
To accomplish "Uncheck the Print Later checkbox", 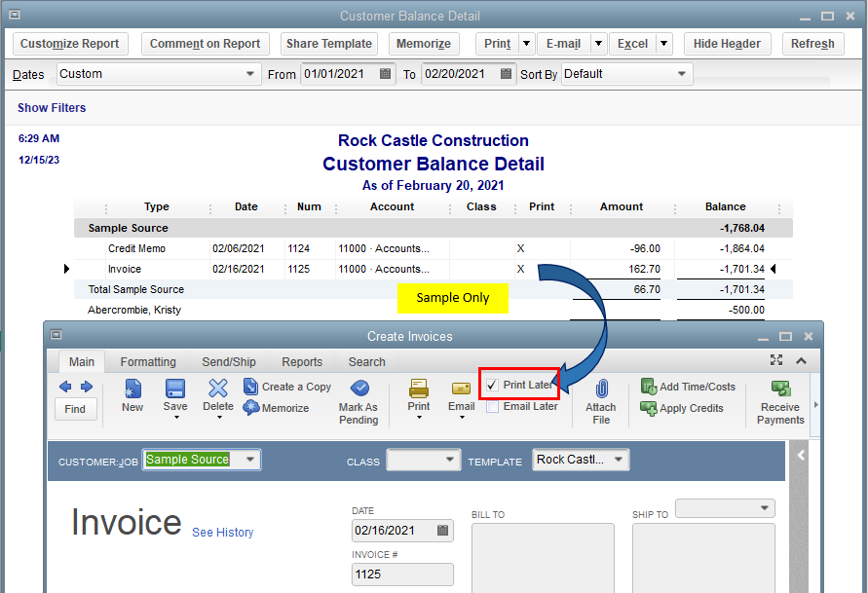I will point(493,386).
